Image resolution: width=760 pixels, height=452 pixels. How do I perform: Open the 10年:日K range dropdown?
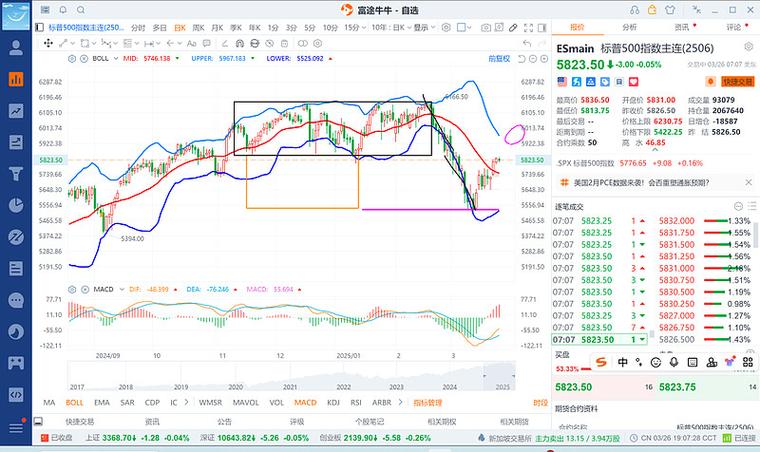[x=392, y=28]
